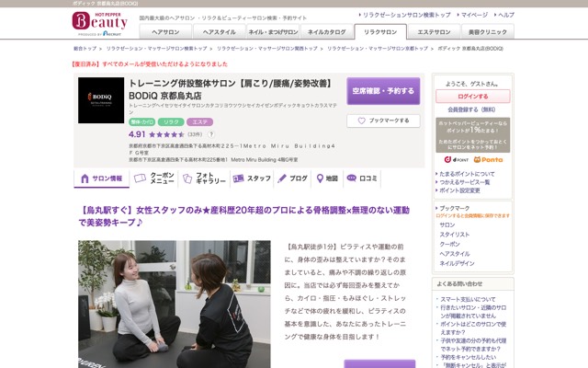This screenshot has height=368, width=588.
Task: Click the Ponta logo
Action: [488, 159]
